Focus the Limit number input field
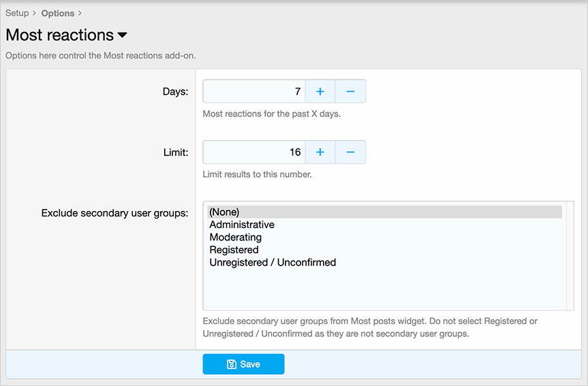 pyautogui.click(x=253, y=152)
